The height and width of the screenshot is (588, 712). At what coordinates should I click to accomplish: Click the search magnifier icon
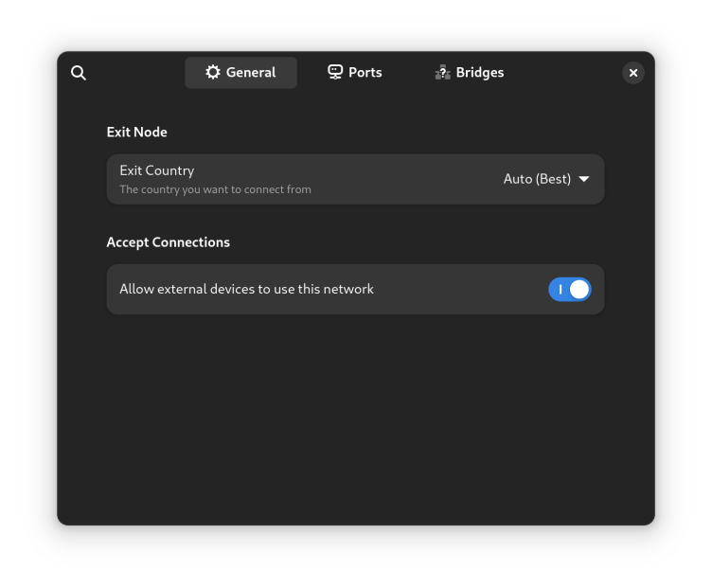(79, 73)
